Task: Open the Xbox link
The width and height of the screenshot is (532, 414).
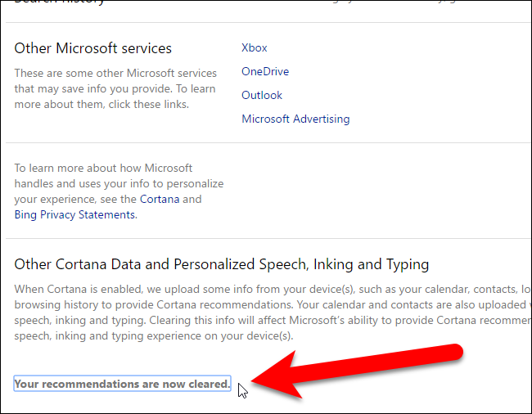Action: click(254, 48)
